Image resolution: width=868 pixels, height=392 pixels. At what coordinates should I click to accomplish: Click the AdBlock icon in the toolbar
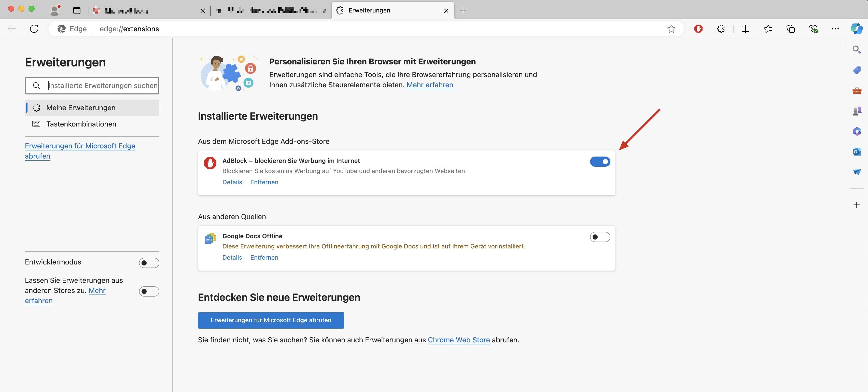[698, 29]
